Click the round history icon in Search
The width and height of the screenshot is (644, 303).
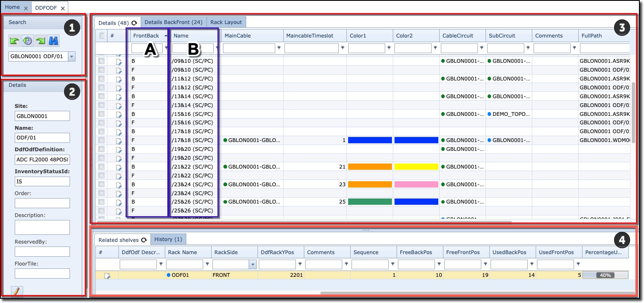(x=27, y=41)
